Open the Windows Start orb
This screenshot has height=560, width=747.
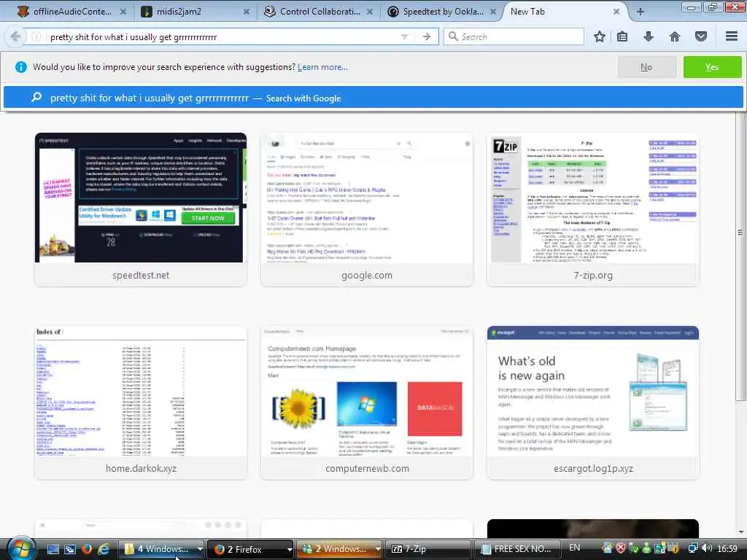click(x=21, y=549)
